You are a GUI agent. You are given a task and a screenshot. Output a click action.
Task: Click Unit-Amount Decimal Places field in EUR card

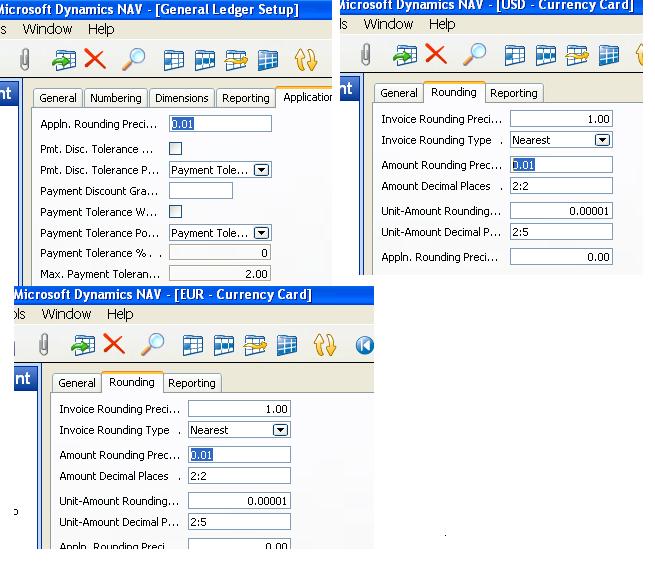pos(239,522)
